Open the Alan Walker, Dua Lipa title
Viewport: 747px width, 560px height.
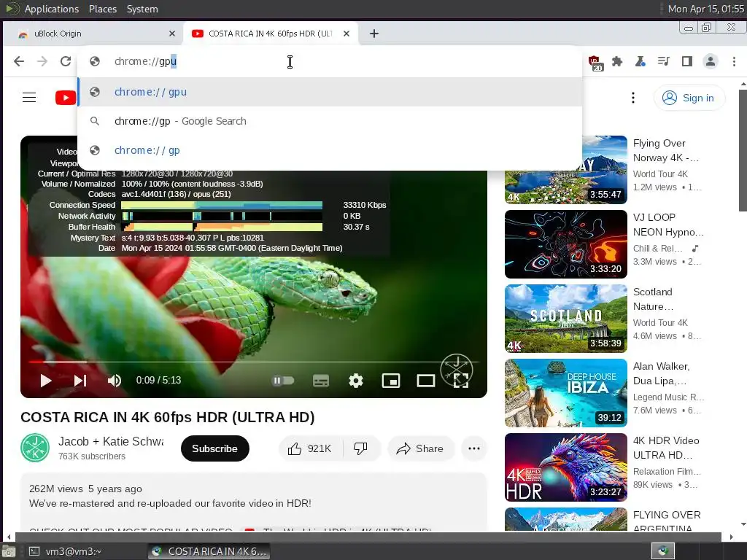click(661, 373)
